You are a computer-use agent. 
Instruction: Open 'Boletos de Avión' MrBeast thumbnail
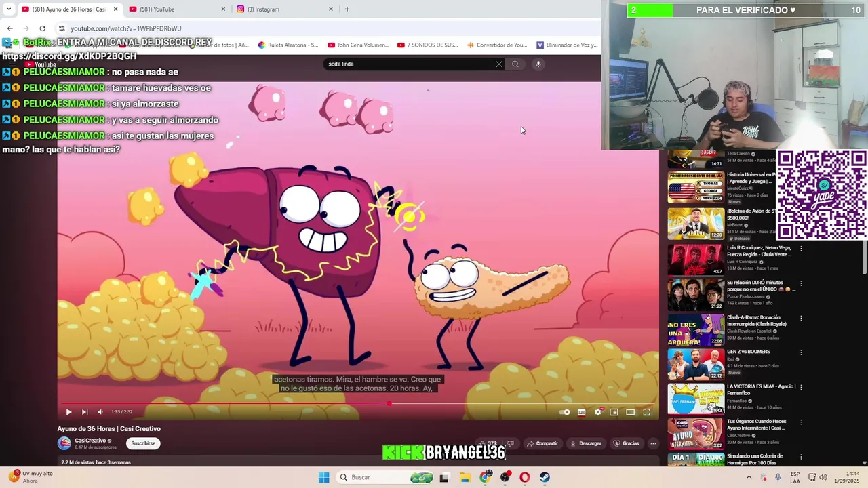pyautogui.click(x=696, y=223)
